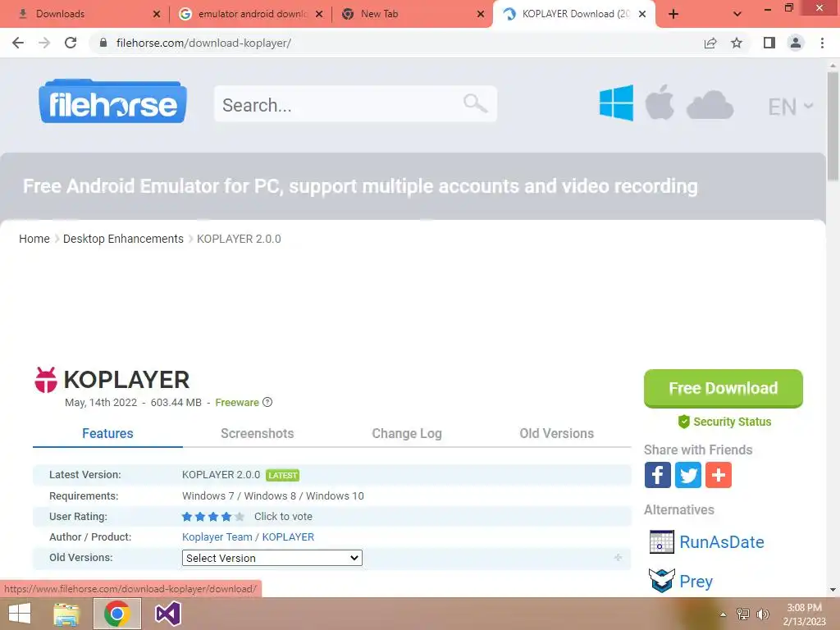Image resolution: width=840 pixels, height=630 pixels.
Task: Bookmark this page with the star icon
Action: [737, 43]
